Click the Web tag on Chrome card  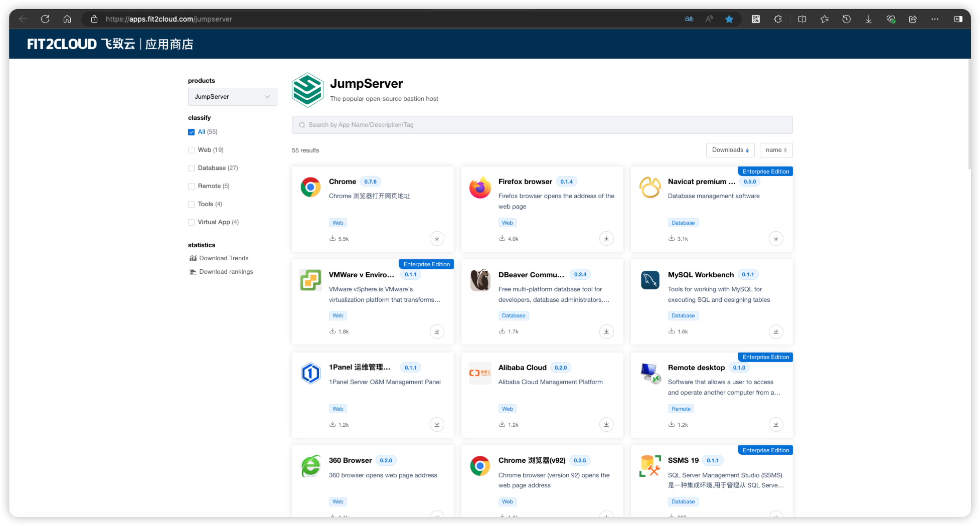(x=338, y=223)
